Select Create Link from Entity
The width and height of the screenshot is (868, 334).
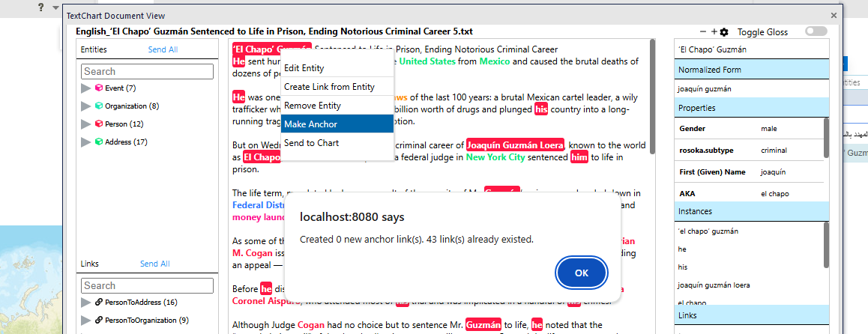337,87
